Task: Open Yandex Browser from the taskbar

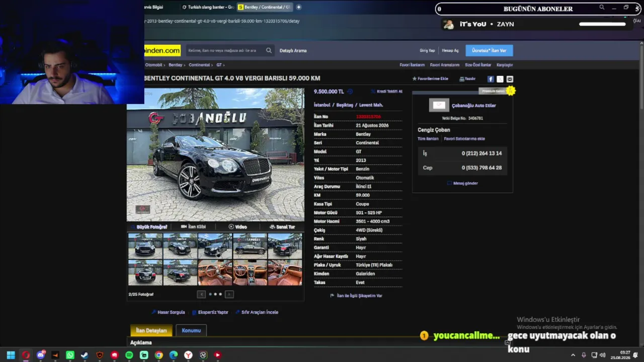Action: click(x=188, y=355)
